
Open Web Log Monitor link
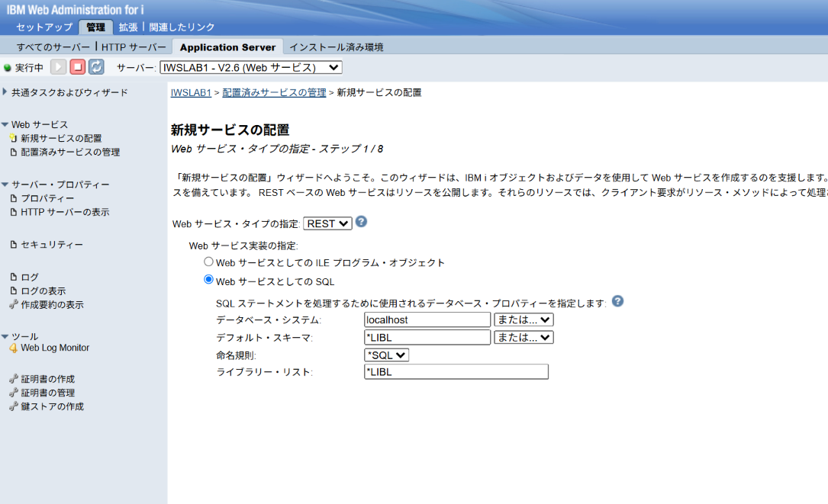pyautogui.click(x=55, y=348)
